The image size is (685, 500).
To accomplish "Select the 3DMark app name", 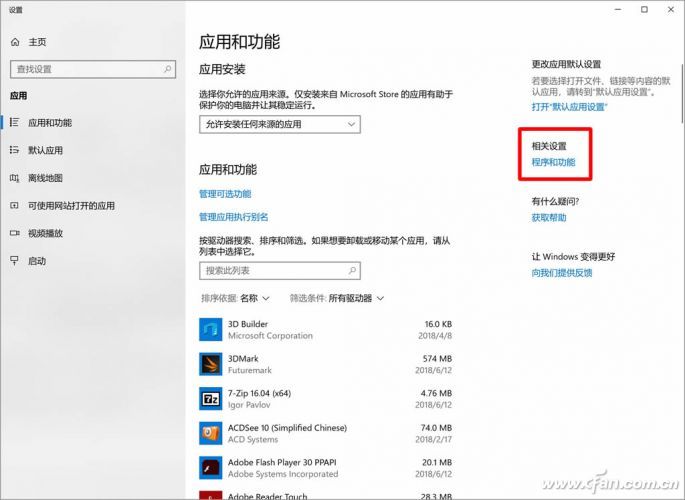I will (243, 359).
